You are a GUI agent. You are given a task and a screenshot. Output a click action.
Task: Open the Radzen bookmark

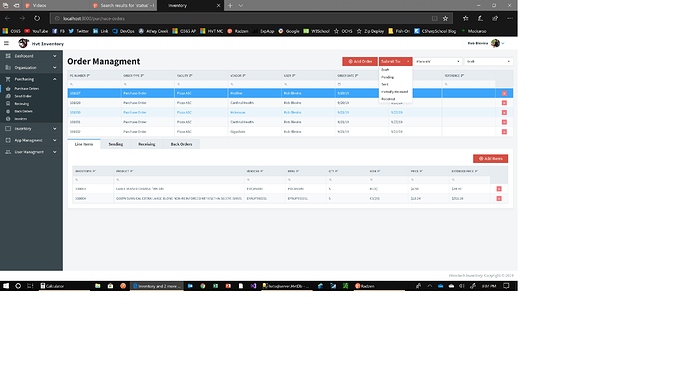coord(238,31)
